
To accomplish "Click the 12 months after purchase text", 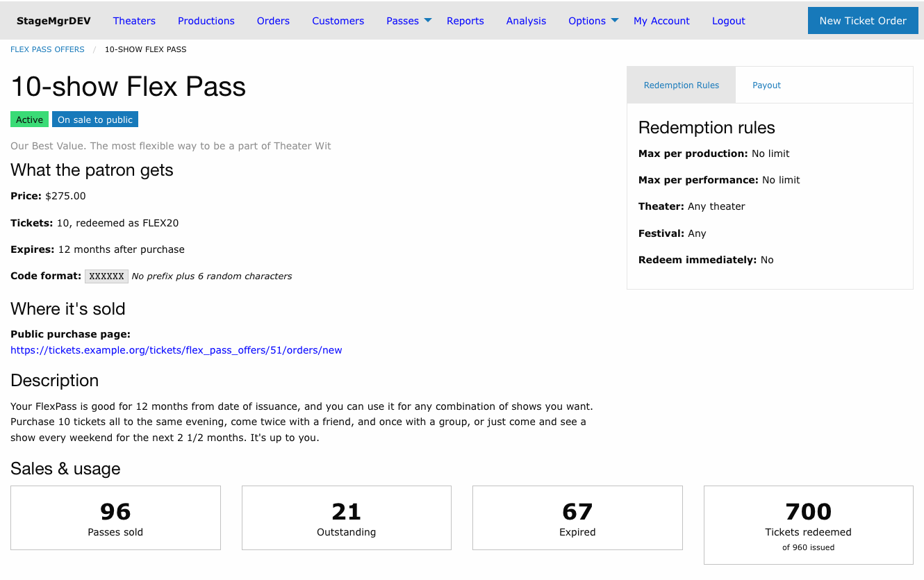I will pyautogui.click(x=122, y=249).
